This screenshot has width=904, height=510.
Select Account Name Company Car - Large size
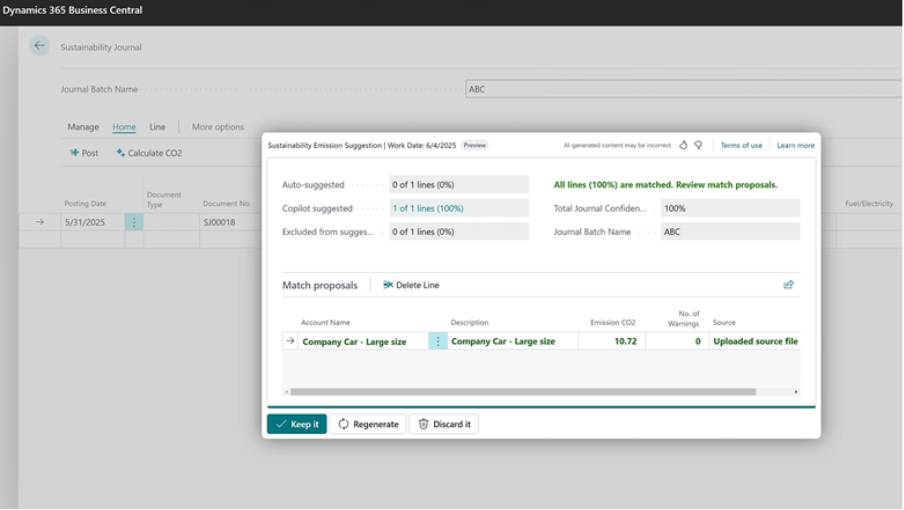355,342
